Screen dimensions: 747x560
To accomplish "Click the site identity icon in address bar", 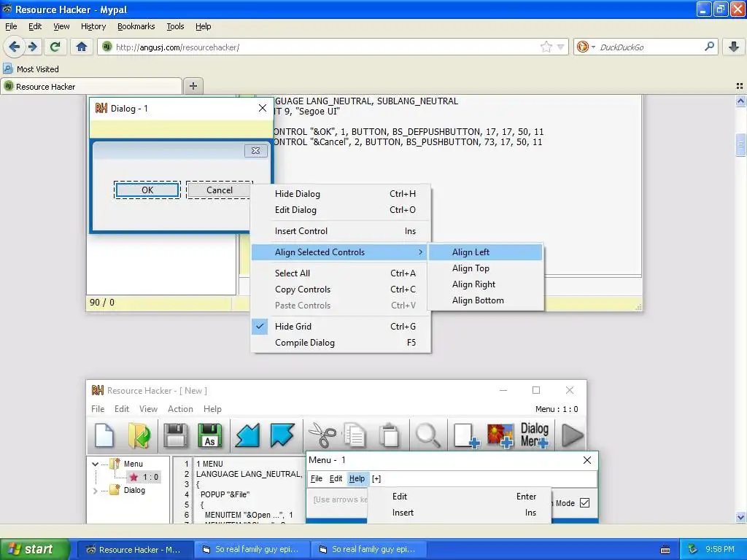I will [x=107, y=47].
